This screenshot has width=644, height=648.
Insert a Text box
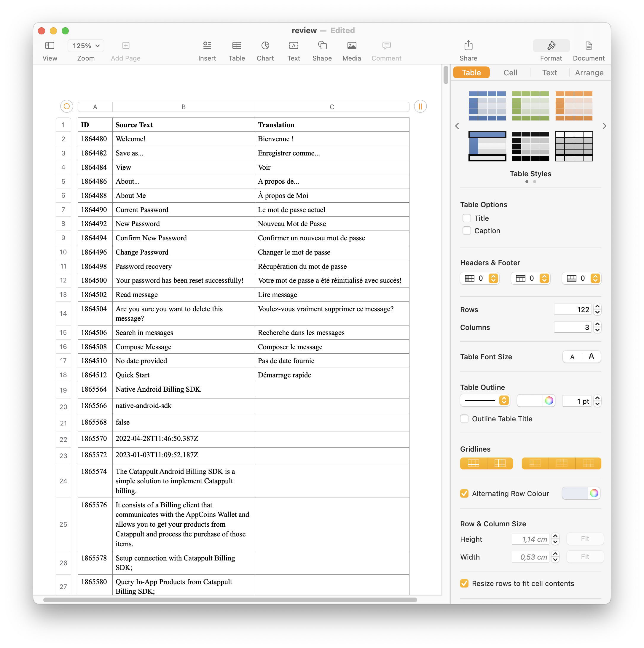[293, 46]
